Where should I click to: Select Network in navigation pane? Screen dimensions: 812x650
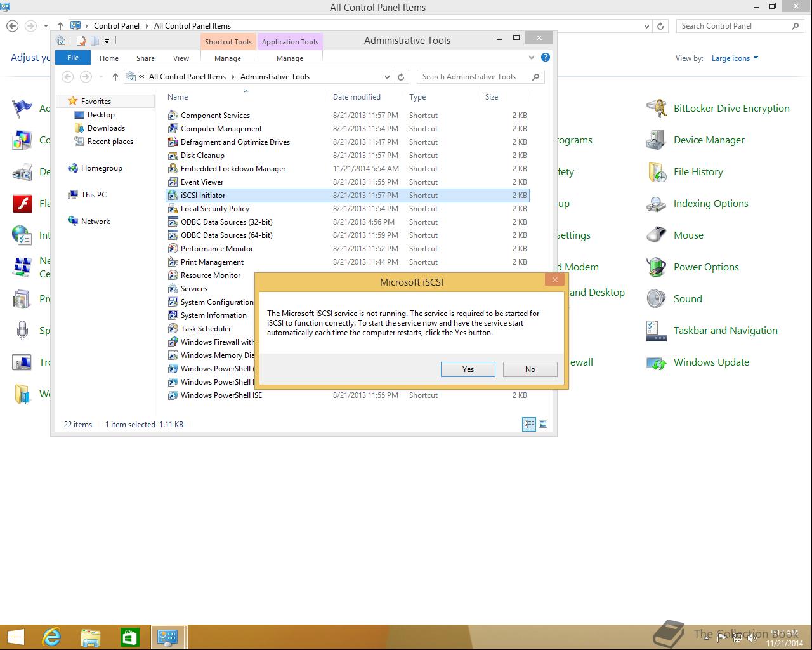(x=95, y=222)
